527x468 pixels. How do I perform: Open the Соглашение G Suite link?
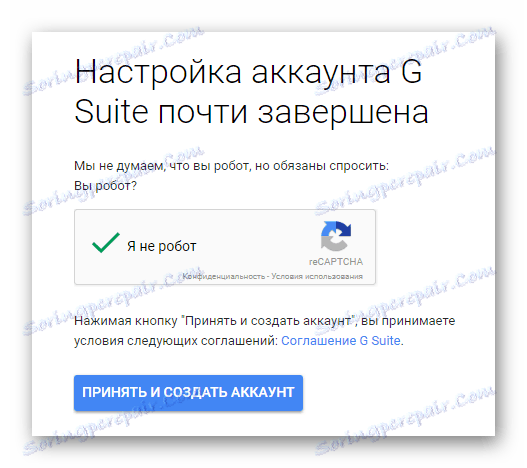(x=341, y=341)
